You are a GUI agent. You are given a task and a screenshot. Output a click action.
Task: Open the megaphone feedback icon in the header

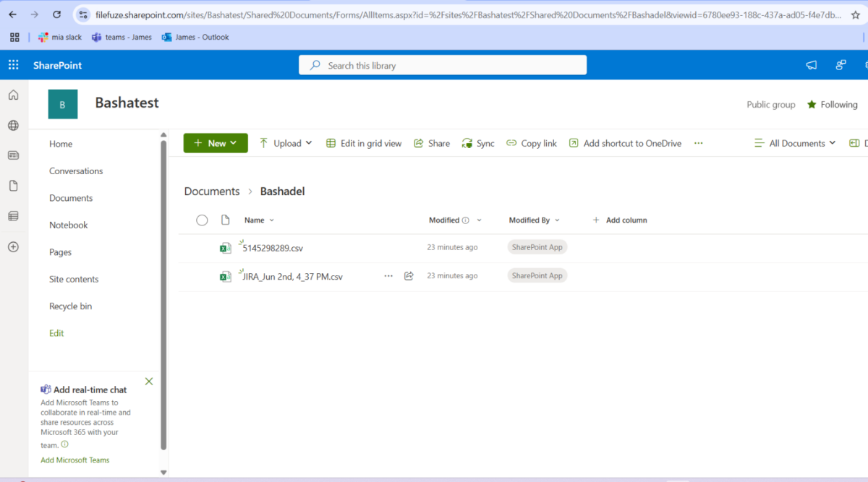click(x=811, y=65)
